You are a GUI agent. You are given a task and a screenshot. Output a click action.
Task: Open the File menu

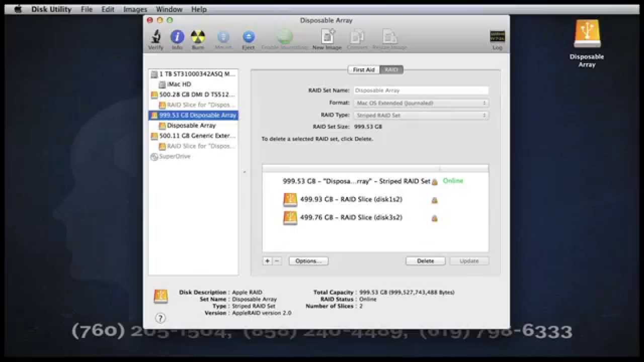87,9
